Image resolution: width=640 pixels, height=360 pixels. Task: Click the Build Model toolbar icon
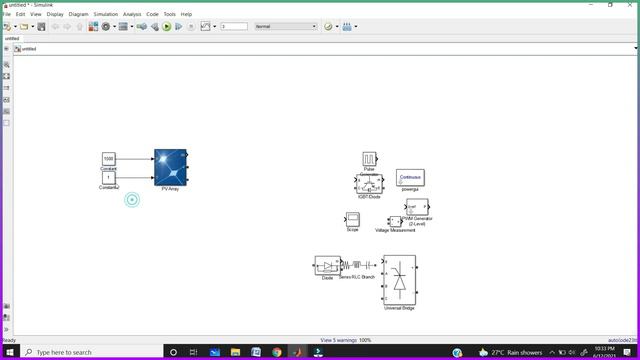[347, 27]
